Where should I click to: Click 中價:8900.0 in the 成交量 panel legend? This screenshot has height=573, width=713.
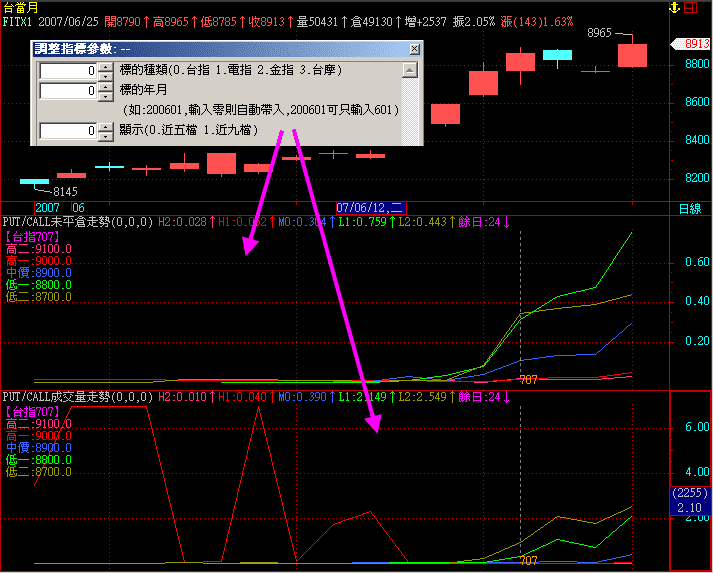point(39,448)
